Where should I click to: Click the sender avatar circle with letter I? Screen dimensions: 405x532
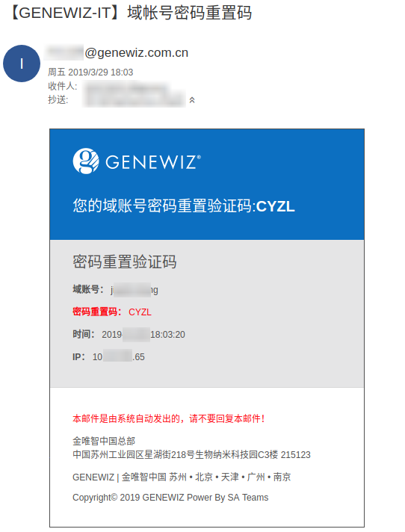coord(22,64)
